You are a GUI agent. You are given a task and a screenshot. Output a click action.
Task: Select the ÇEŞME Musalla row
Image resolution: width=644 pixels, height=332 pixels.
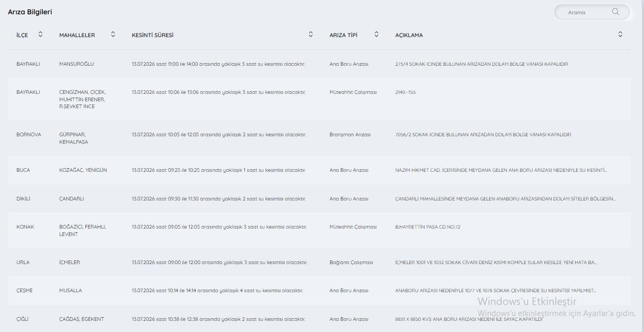click(319, 291)
